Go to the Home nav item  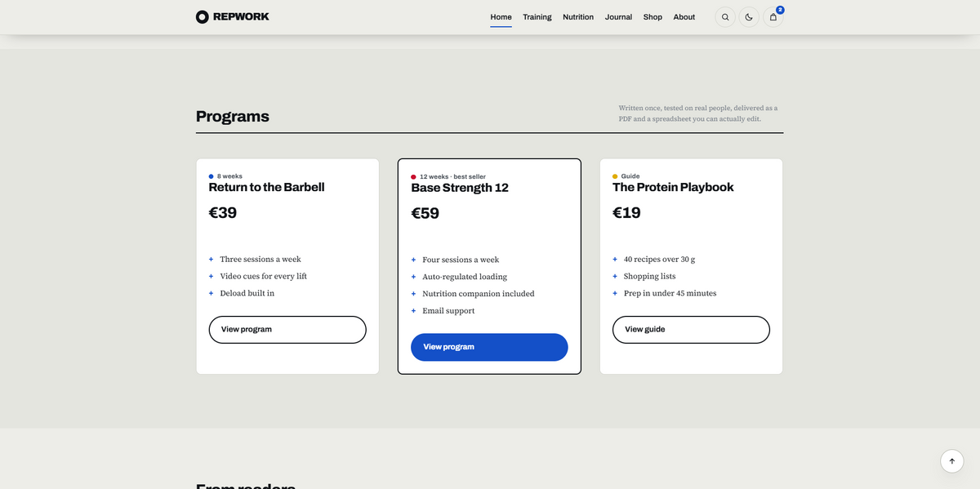pyautogui.click(x=501, y=17)
